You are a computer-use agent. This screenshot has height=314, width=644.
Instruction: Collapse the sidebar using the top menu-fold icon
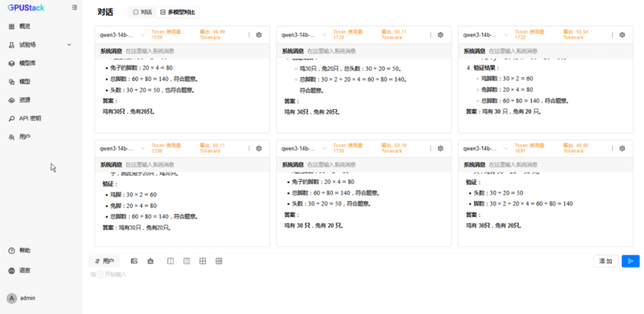tap(75, 7)
